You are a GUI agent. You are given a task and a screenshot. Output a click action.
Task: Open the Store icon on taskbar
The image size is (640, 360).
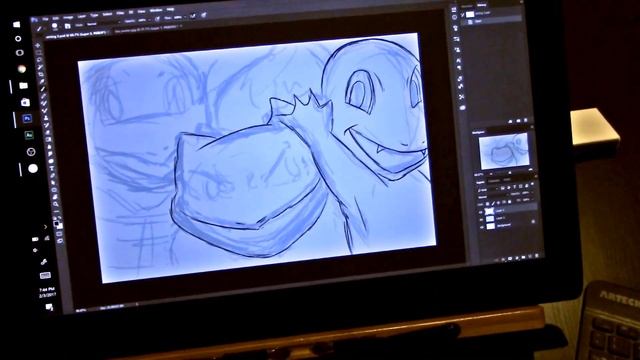click(25, 102)
